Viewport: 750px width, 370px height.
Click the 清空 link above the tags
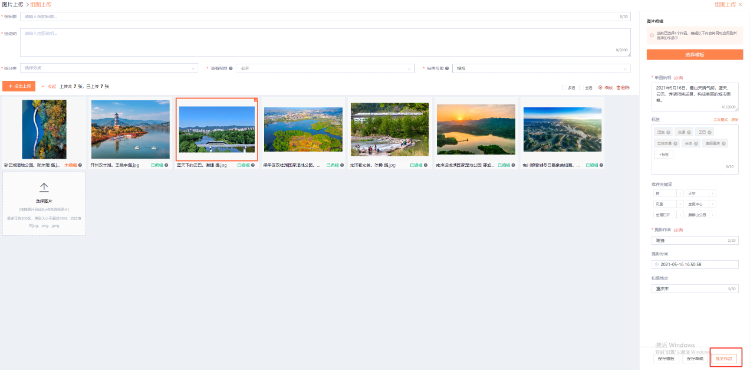[735, 120]
